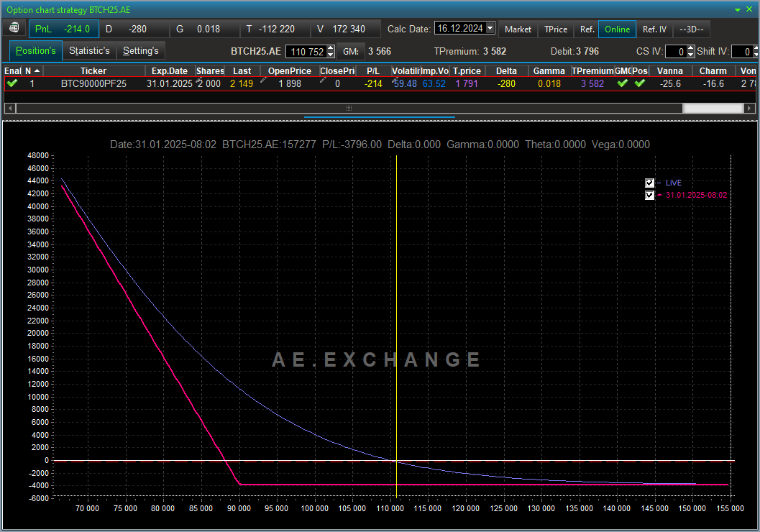This screenshot has width=760, height=532.
Task: Click the pencil edit icon beside Volatility 59.48
Action: 395,80
